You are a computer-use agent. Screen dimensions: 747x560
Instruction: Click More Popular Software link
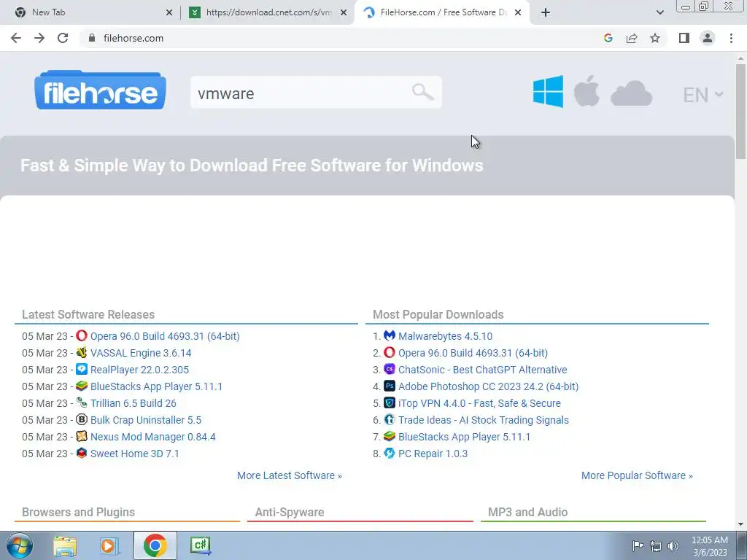[x=637, y=475]
